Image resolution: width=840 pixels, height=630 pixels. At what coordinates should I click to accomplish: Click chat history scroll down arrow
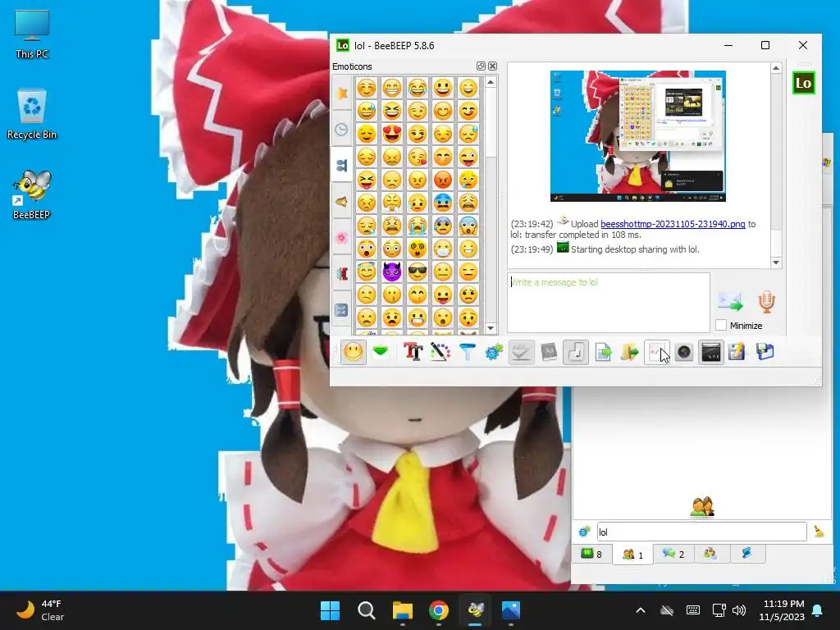tap(776, 262)
